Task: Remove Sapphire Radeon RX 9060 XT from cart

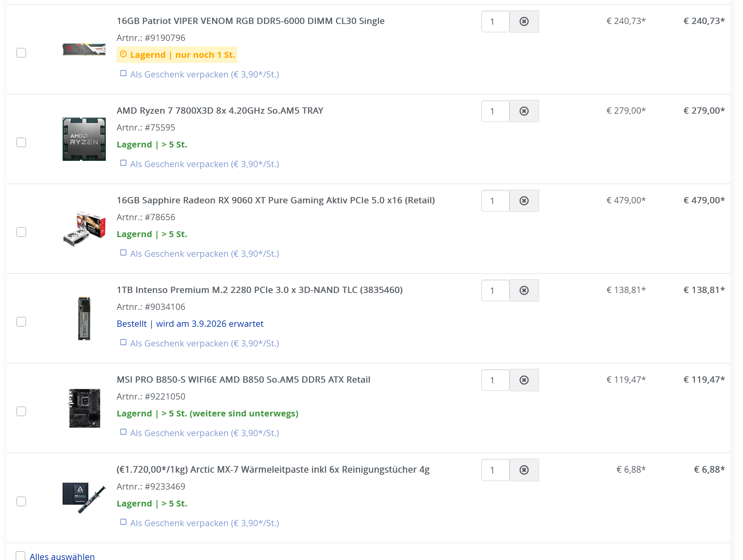Action: [524, 201]
